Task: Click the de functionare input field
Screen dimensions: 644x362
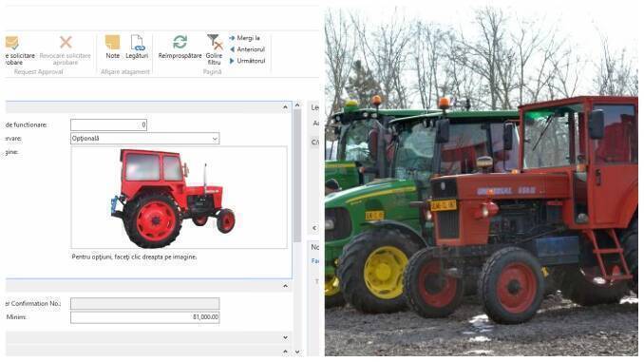Action: (108, 124)
